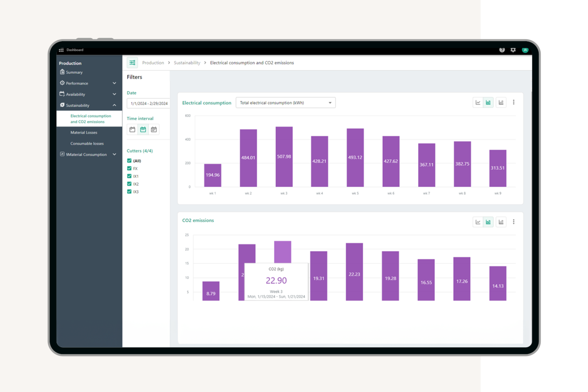Disable the IX3 cutter checkbox
The height and width of the screenshot is (392, 588).
(x=129, y=192)
